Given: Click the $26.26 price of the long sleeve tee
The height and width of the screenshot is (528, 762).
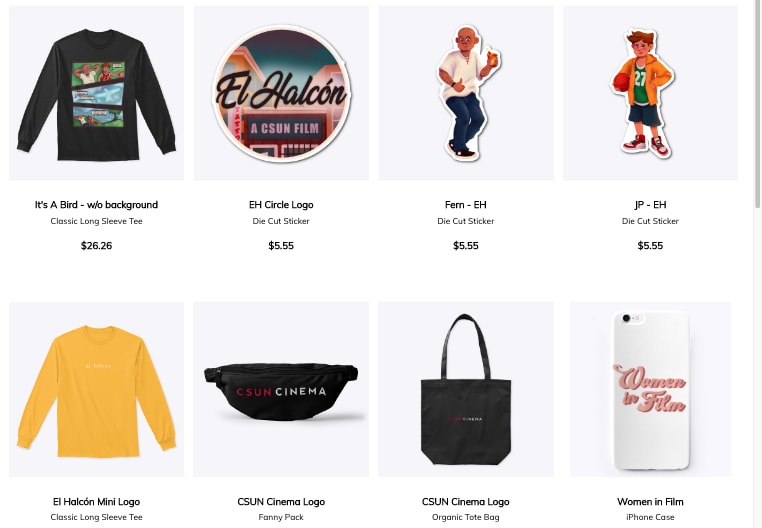Looking at the screenshot, I should point(96,246).
